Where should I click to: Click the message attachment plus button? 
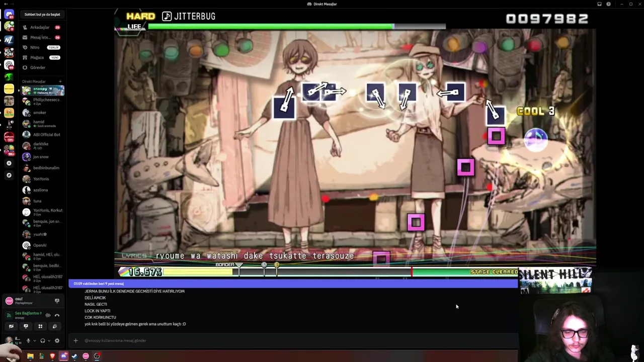coord(75,340)
